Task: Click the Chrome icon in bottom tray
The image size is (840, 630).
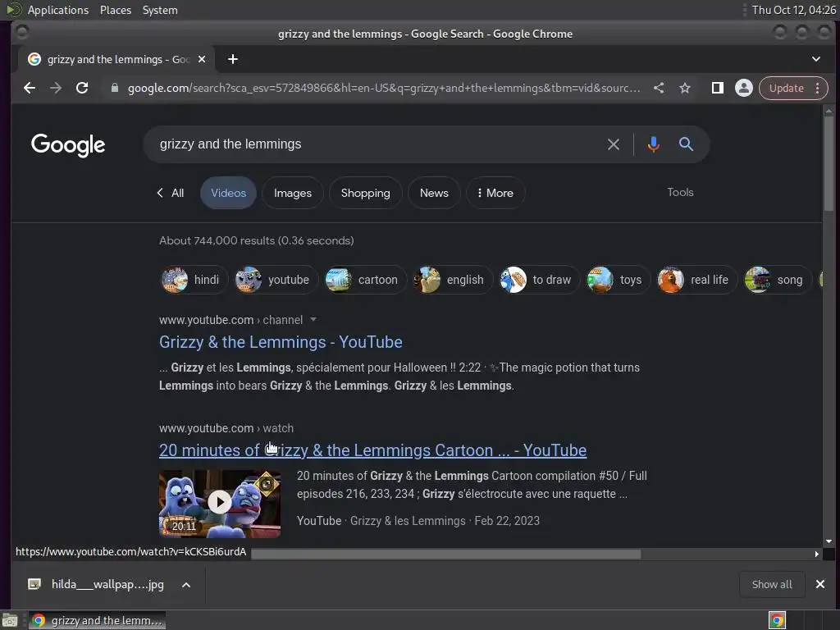Action: pyautogui.click(x=778, y=620)
